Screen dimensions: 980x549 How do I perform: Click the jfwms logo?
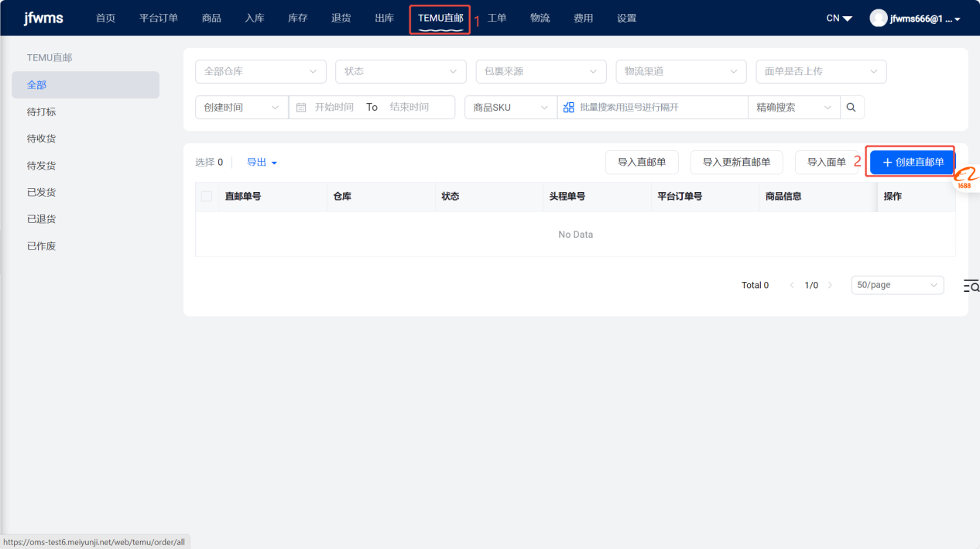pos(43,18)
